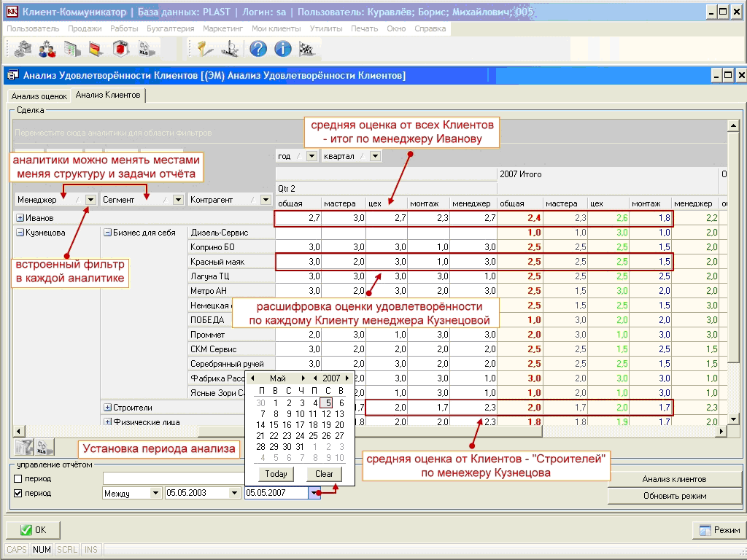This screenshot has height=560, width=747.
Task: Click the XLS icon below the grid
Action: click(x=45, y=448)
